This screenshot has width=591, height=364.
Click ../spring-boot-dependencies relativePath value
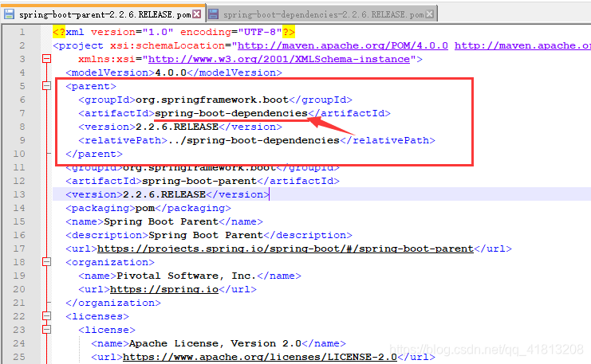[x=254, y=140]
